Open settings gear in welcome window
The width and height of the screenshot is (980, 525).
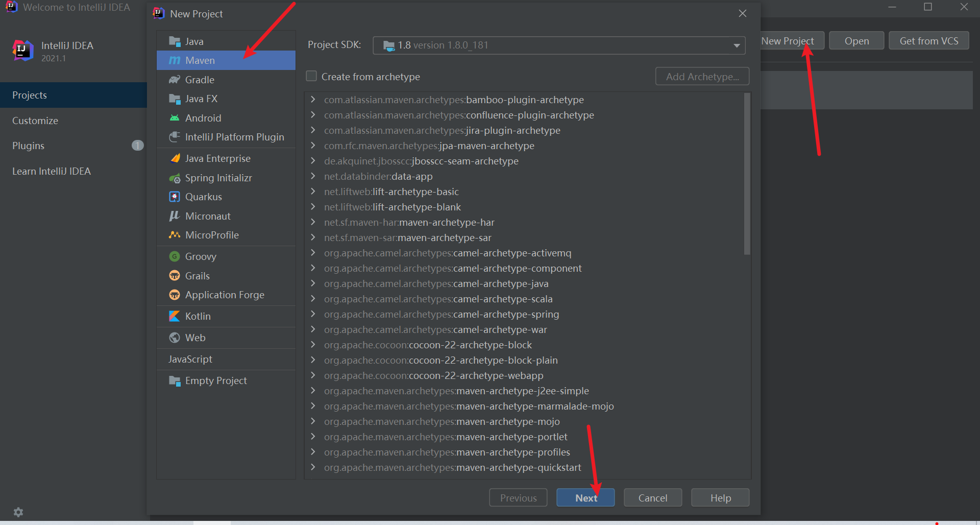18,512
